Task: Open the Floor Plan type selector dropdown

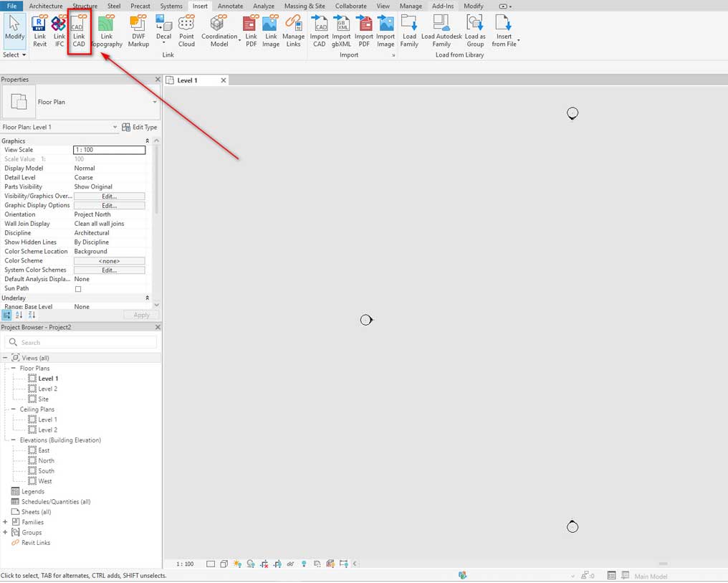Action: click(154, 102)
